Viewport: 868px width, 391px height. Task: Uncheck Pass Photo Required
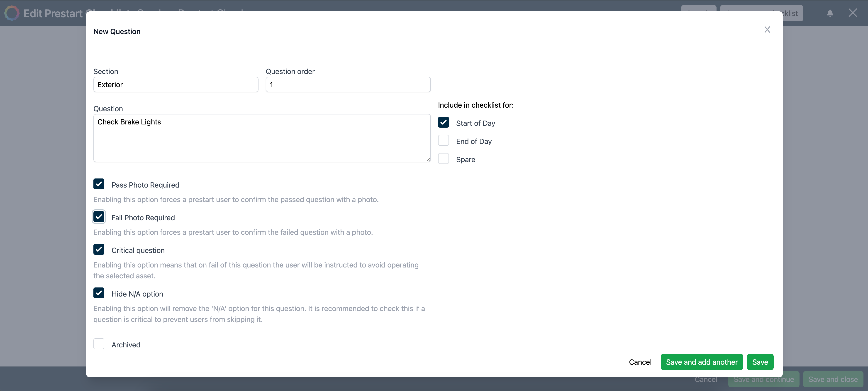pos(99,184)
